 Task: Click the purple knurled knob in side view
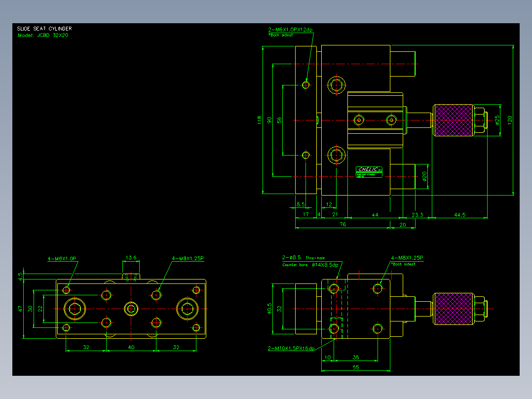(454, 309)
